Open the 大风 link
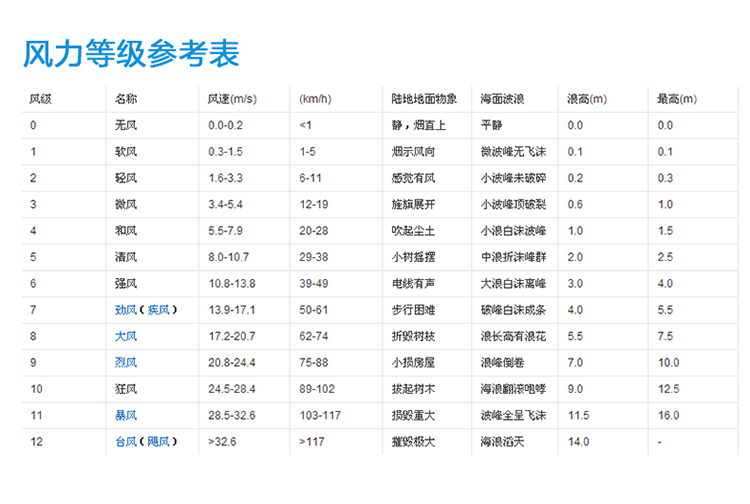 126,336
